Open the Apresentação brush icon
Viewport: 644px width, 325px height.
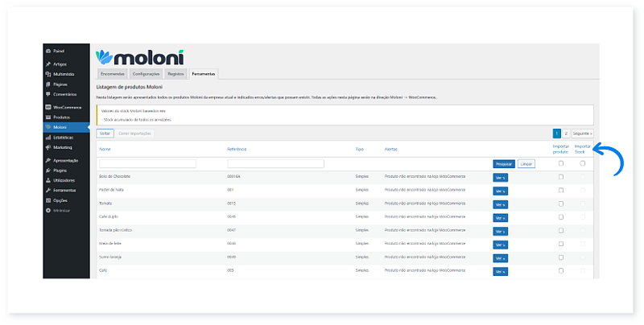48,160
